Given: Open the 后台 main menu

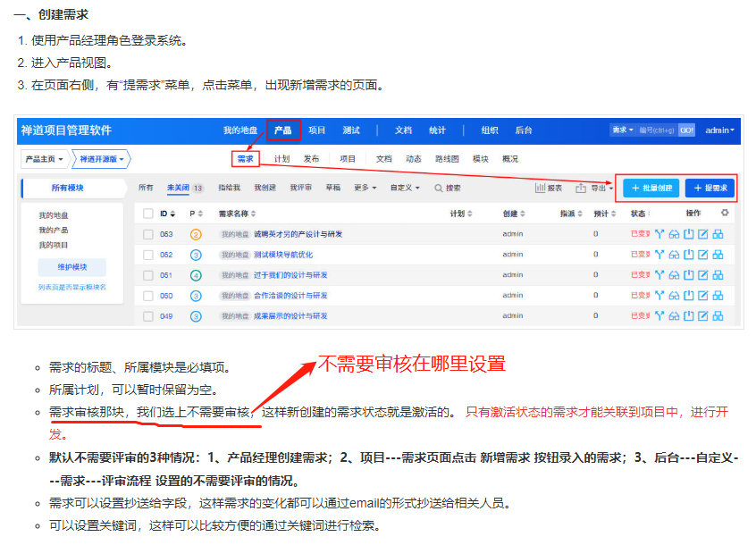Looking at the screenshot, I should tap(524, 130).
